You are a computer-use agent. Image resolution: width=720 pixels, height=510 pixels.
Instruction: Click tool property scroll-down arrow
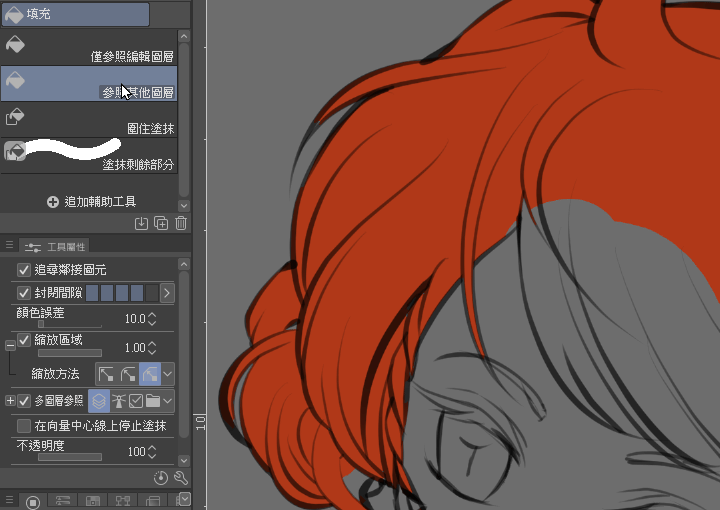pyautogui.click(x=184, y=460)
